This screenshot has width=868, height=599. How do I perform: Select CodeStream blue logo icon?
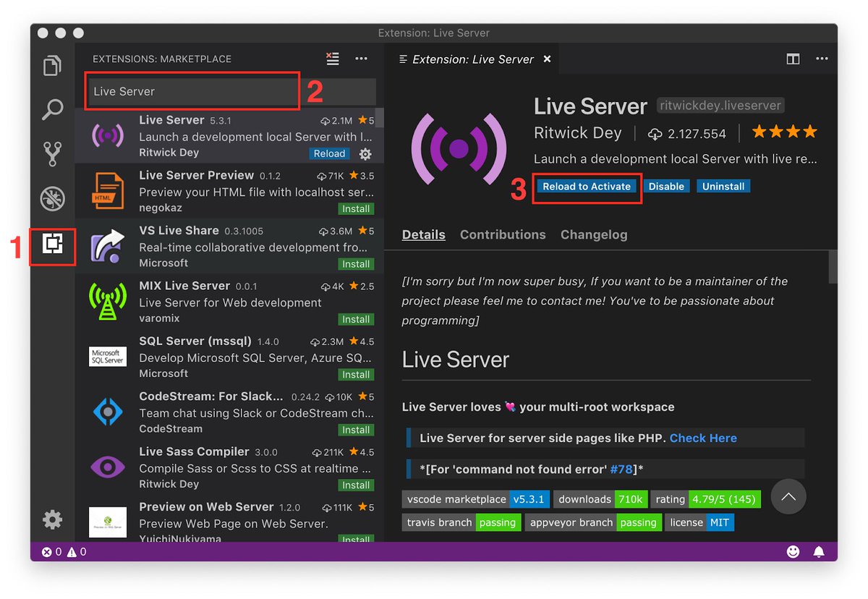coord(108,412)
